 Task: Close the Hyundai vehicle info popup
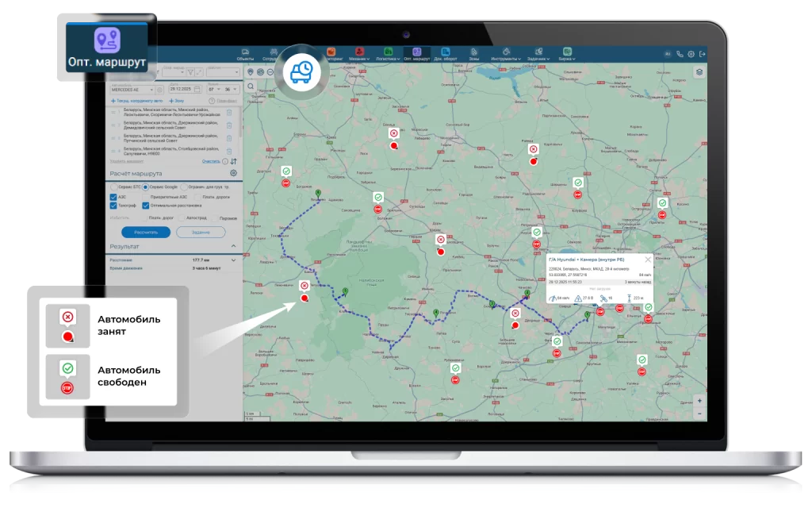[x=647, y=259]
